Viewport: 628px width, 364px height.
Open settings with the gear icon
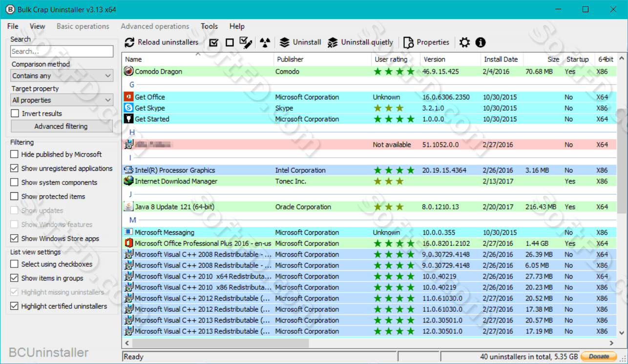click(464, 42)
